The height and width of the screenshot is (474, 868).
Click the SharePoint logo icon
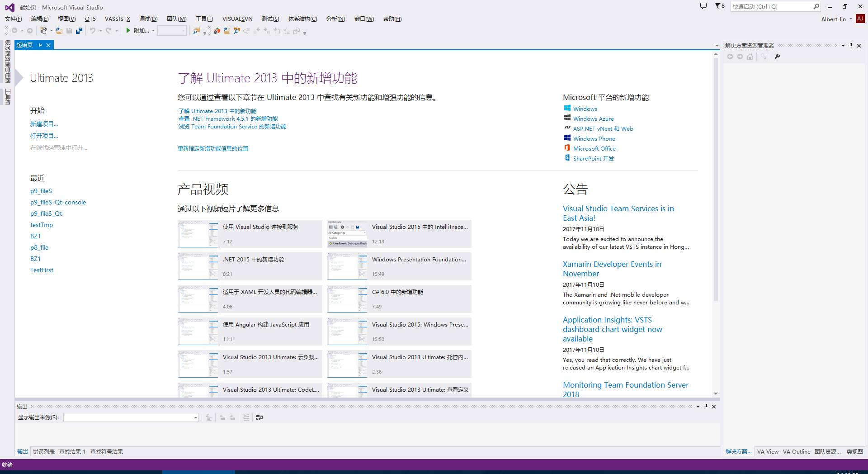coord(567,158)
